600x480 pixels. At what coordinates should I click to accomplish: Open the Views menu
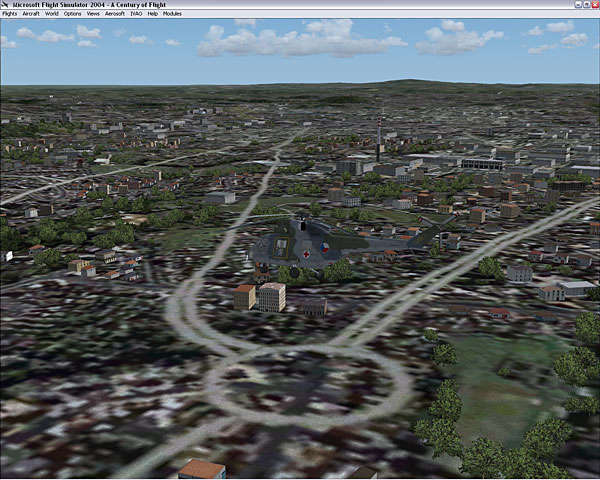93,13
